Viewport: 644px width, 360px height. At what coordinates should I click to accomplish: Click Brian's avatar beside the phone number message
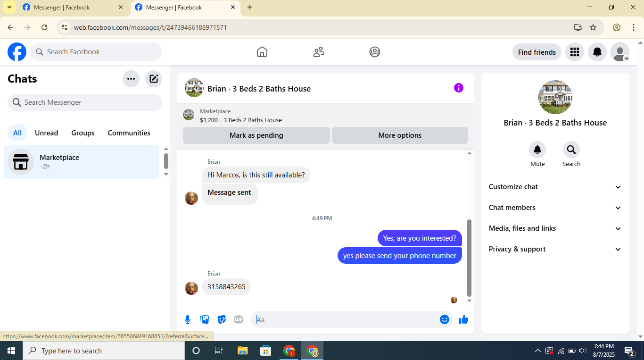(191, 288)
